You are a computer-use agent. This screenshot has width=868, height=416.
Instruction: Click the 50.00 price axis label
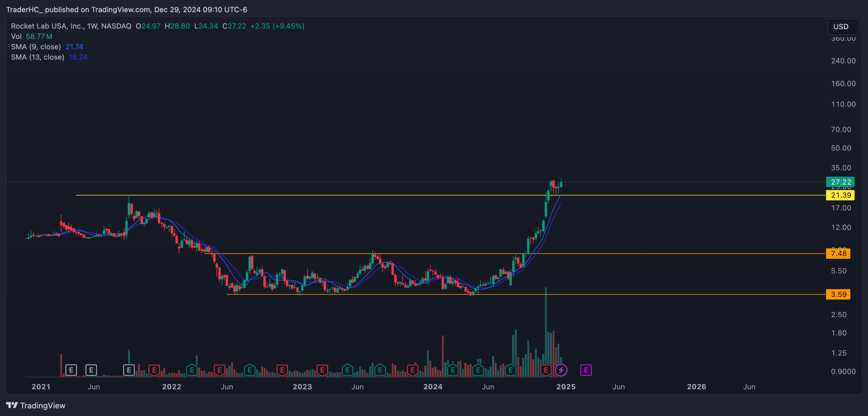click(x=841, y=148)
